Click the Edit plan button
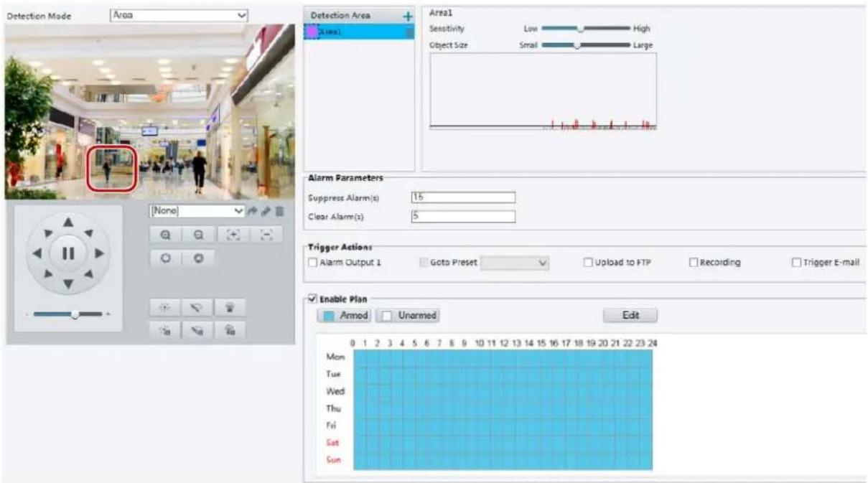The height and width of the screenshot is (483, 868). tap(630, 315)
